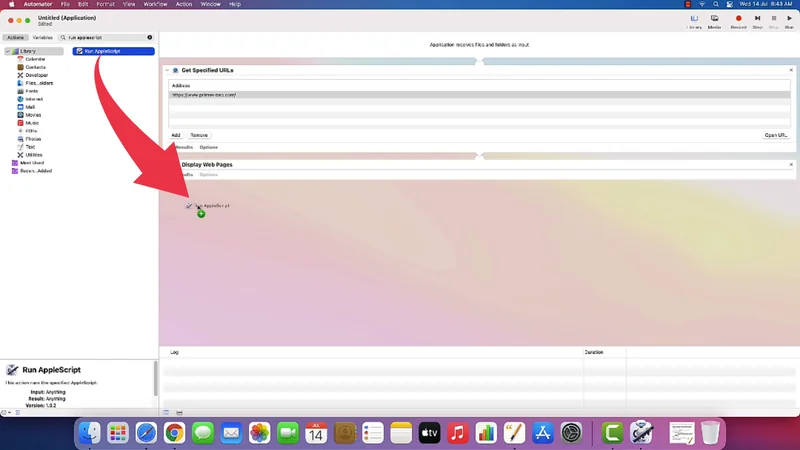Click the Open URL button
The height and width of the screenshot is (450, 800).
point(775,135)
